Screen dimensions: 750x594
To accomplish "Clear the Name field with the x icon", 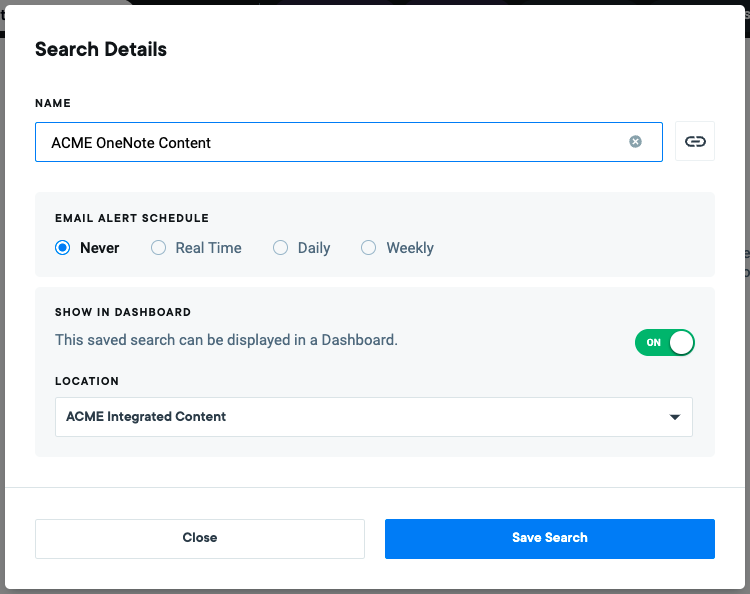I will click(635, 142).
